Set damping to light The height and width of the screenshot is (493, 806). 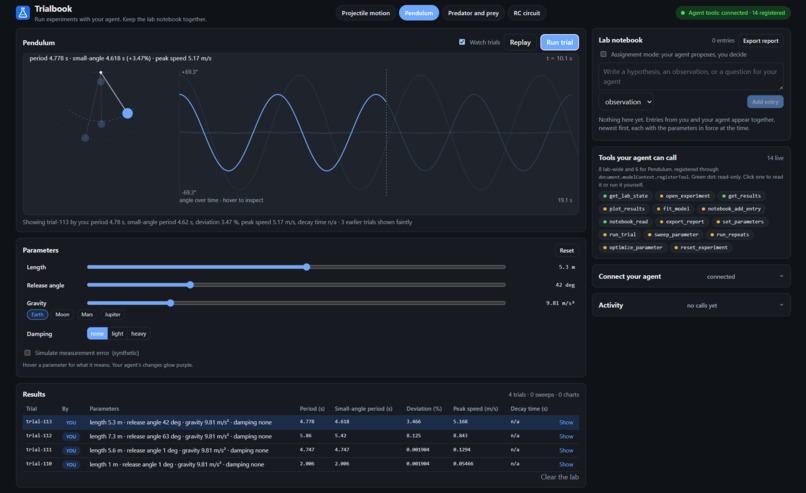[117, 334]
